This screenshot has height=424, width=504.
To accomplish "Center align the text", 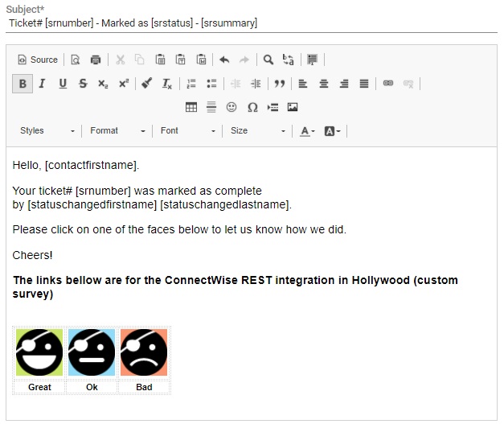I will [x=324, y=84].
